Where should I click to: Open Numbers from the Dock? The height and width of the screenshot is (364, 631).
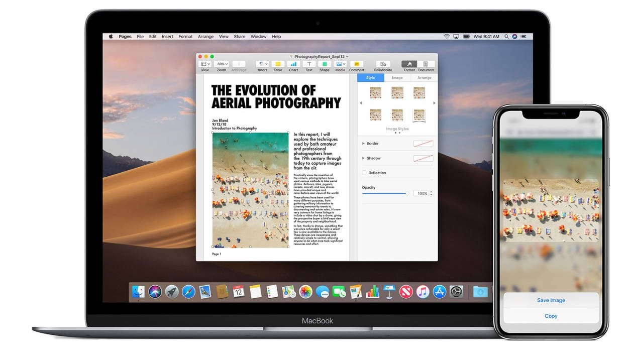tap(373, 291)
